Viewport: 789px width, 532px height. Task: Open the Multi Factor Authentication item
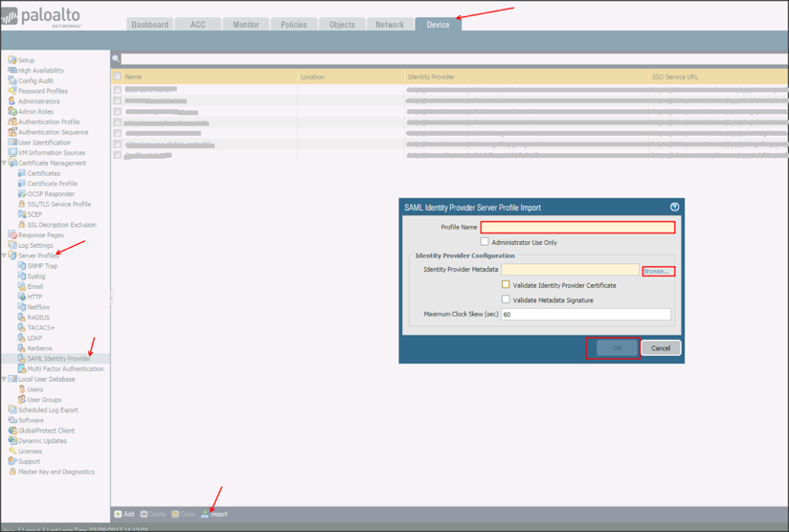click(65, 368)
